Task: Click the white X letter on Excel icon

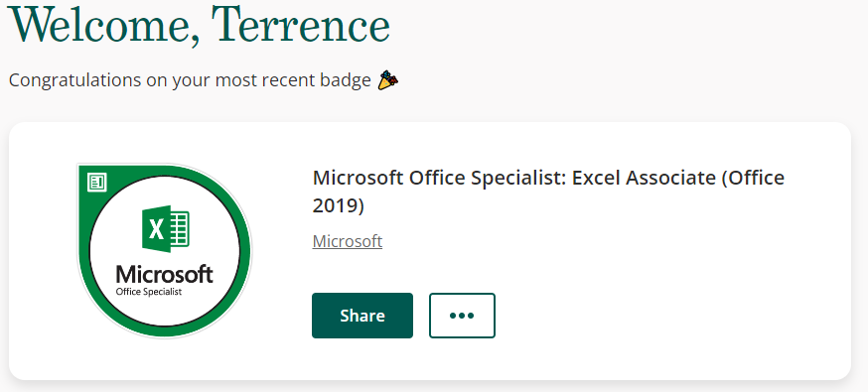Action: coord(157,229)
